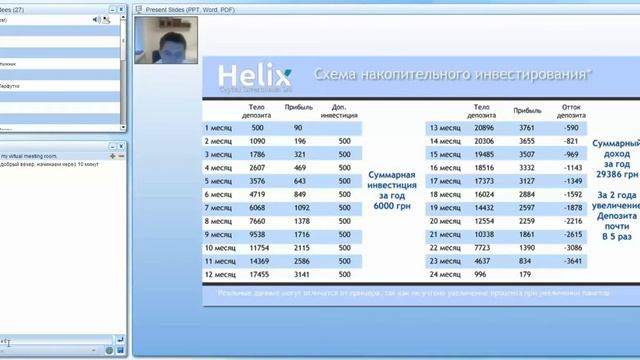The width and height of the screenshot is (640, 360).
Task: Click the 'Доп. инвестиция' column header
Action: pyautogui.click(x=339, y=111)
